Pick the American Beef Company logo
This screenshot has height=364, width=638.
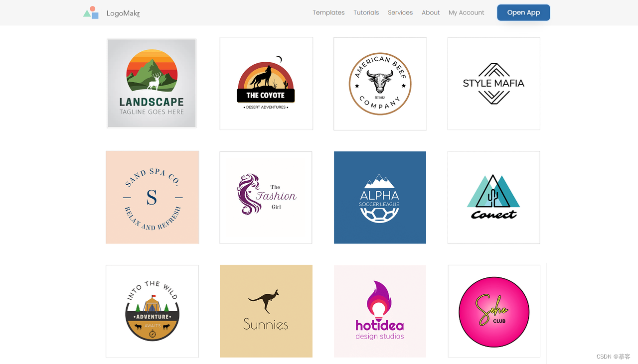coord(380,84)
